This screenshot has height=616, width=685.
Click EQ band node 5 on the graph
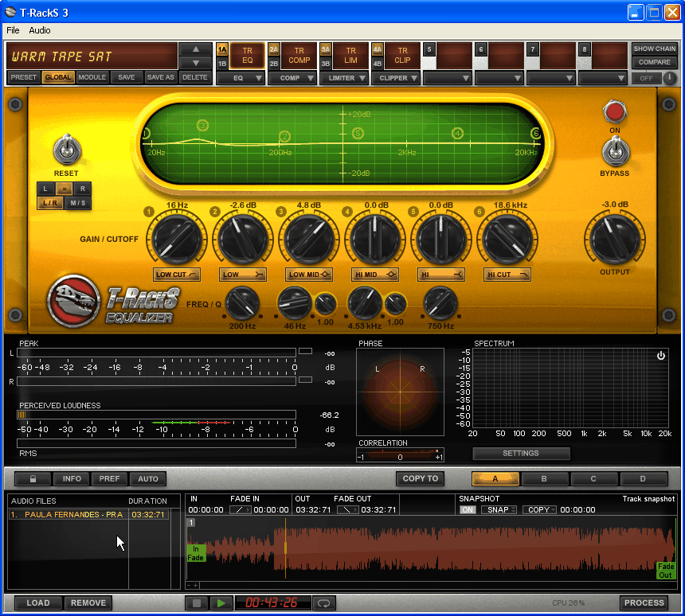tap(358, 133)
